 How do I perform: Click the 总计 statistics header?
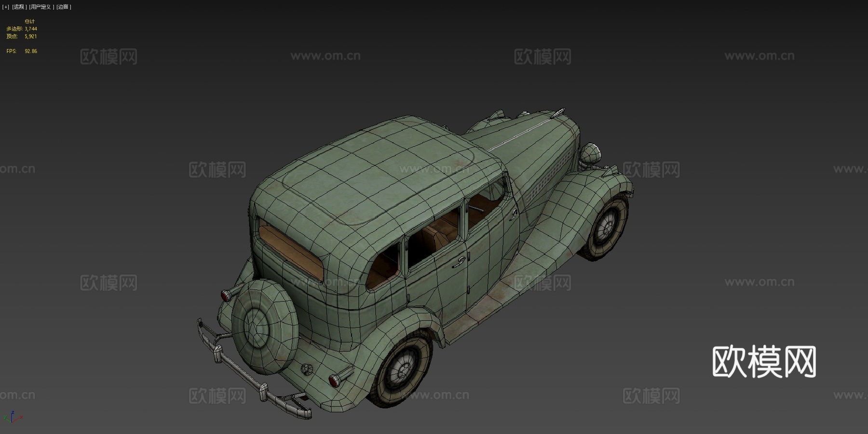29,21
